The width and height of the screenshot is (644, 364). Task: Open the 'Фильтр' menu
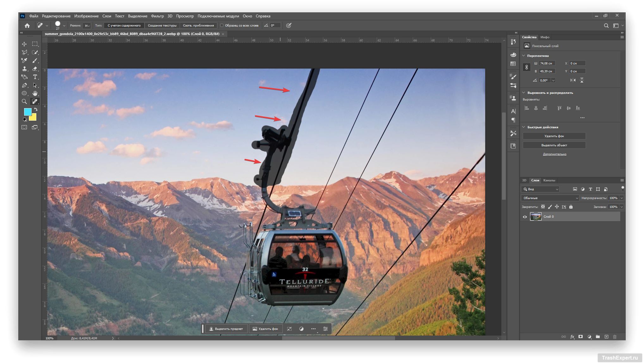[x=157, y=16]
